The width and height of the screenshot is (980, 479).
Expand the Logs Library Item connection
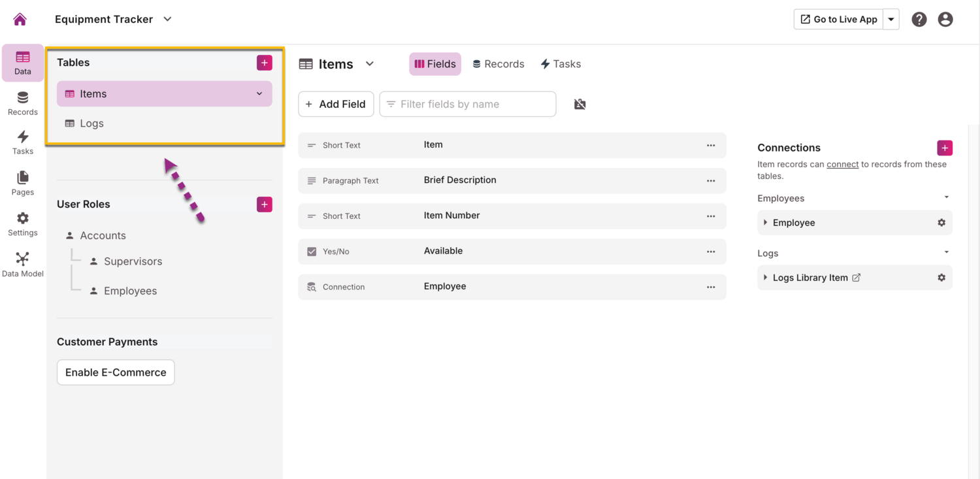tap(766, 278)
